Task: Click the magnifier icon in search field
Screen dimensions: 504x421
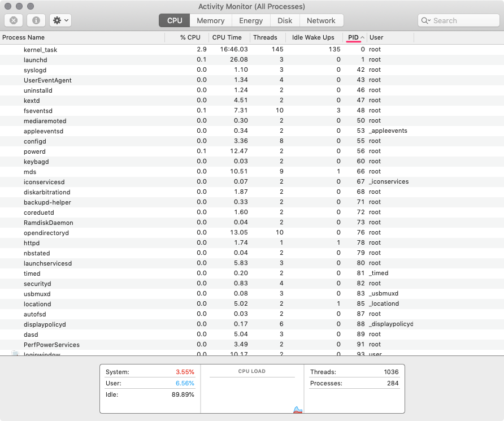Action: pos(425,20)
